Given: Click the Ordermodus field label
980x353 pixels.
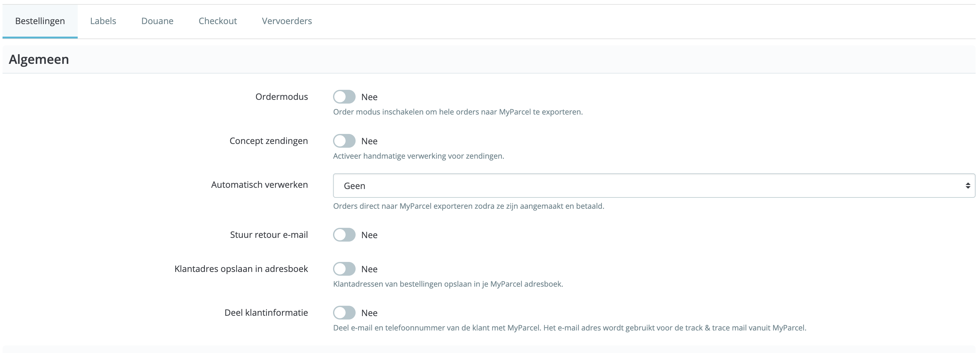Looking at the screenshot, I should coord(282,97).
